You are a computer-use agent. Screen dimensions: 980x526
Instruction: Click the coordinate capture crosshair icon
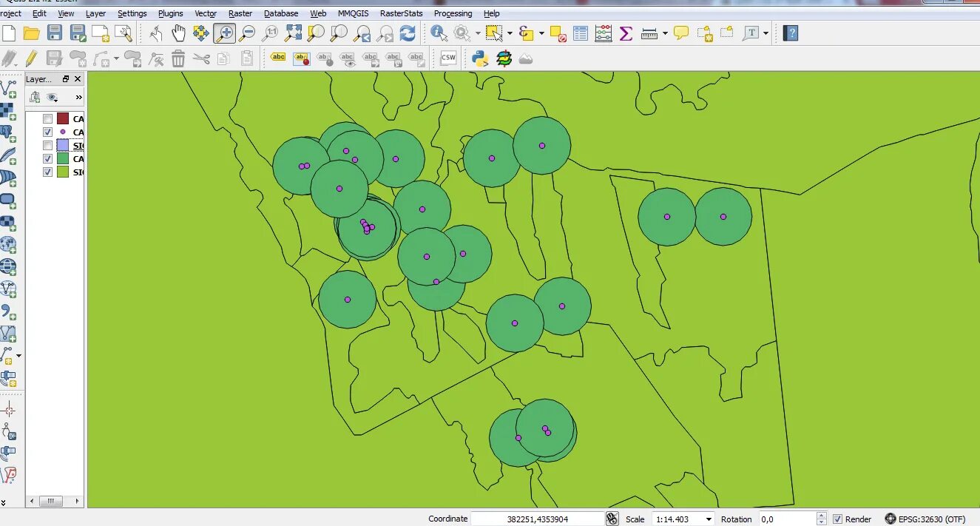[8, 410]
